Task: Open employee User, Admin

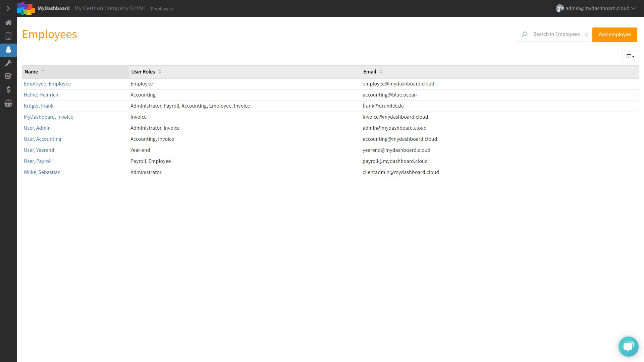Action: 37,128
